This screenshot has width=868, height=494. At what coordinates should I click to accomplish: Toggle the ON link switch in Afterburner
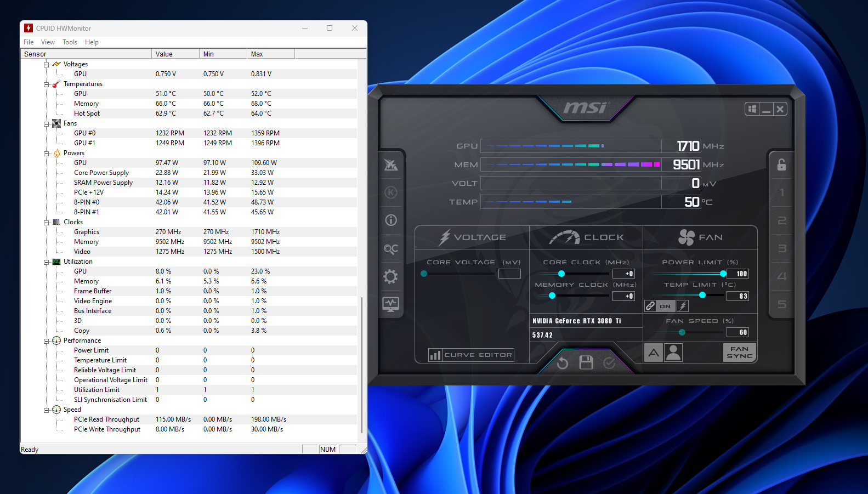[x=665, y=306]
